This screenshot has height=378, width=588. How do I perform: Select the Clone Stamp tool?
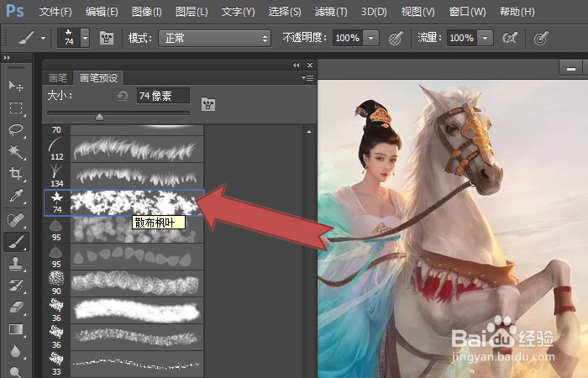coord(16,264)
